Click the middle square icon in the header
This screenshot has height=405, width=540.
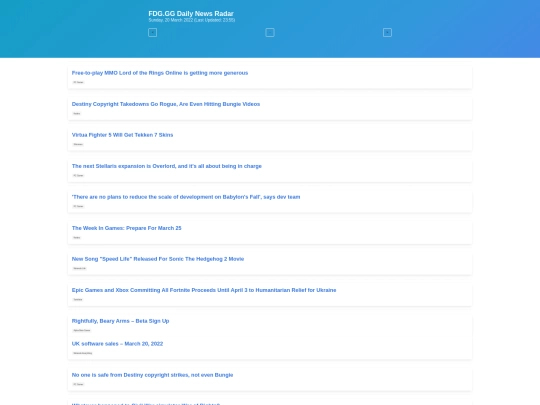270,32
